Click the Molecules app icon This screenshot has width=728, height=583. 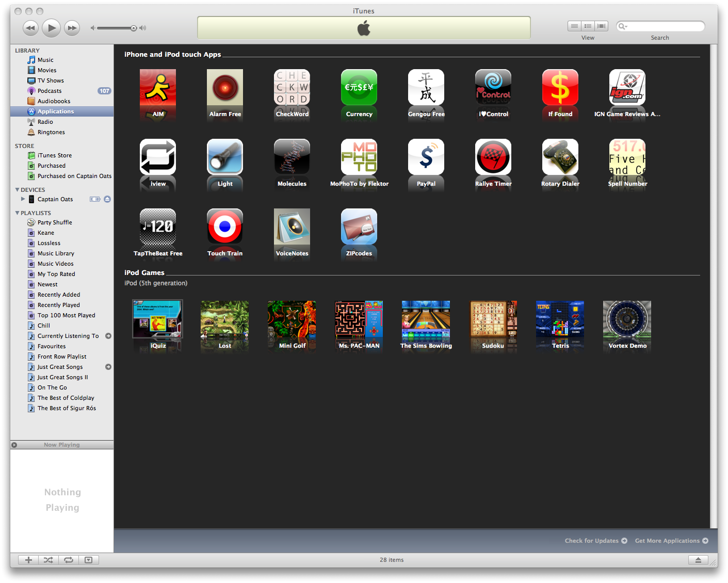click(x=292, y=157)
